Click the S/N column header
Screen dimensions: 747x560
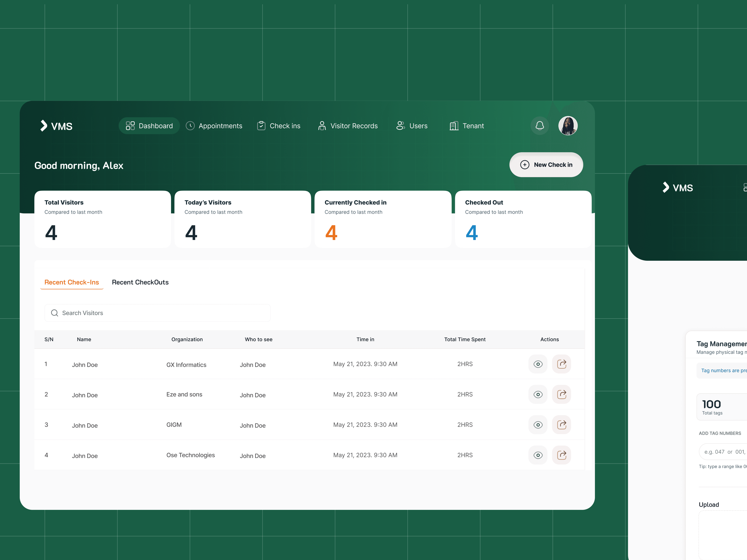click(x=49, y=340)
